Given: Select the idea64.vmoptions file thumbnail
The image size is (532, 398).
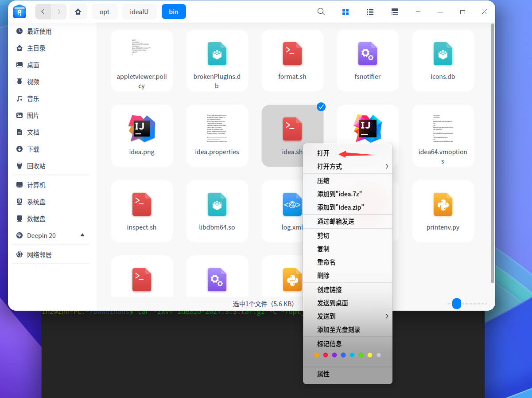Looking at the screenshot, I should 443,129.
